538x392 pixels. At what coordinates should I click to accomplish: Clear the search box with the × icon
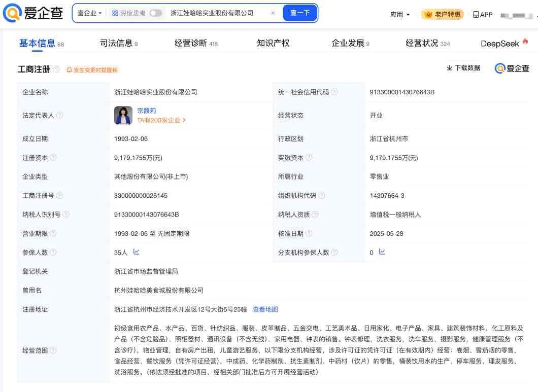(273, 13)
